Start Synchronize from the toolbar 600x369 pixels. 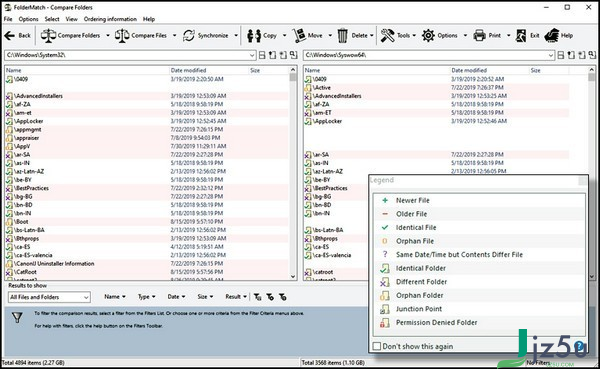(206, 36)
